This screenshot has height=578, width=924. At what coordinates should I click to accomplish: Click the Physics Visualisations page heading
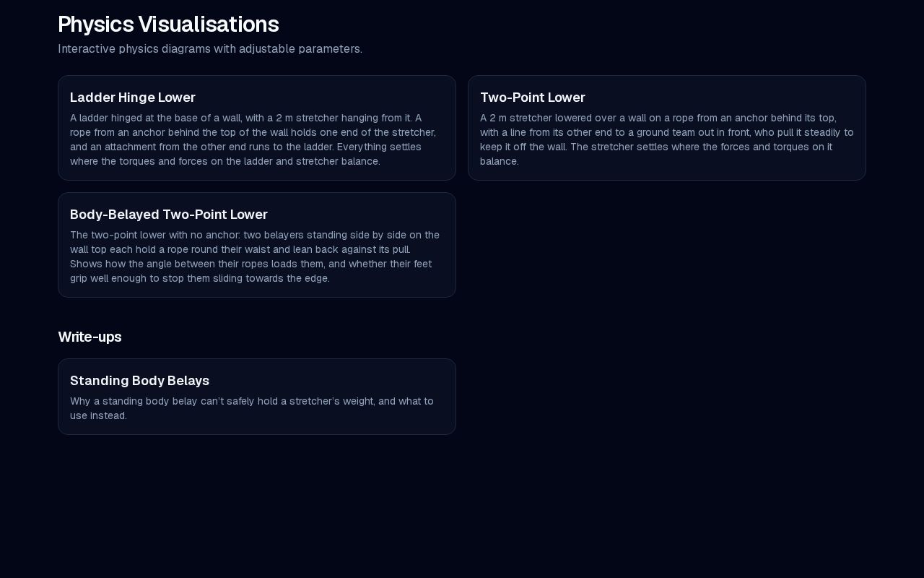click(168, 25)
